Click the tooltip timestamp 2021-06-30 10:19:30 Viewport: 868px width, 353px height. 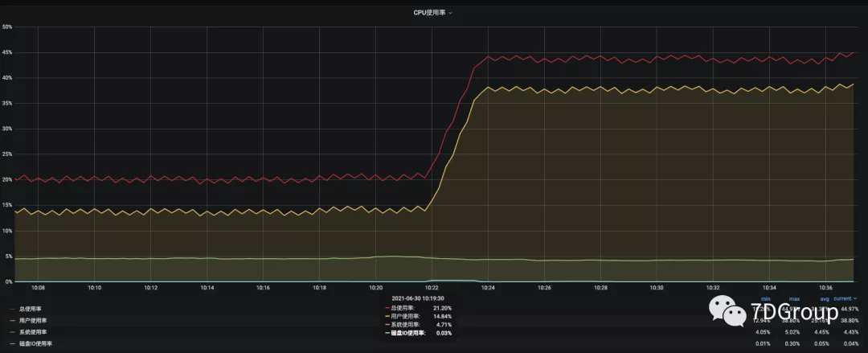(418, 298)
